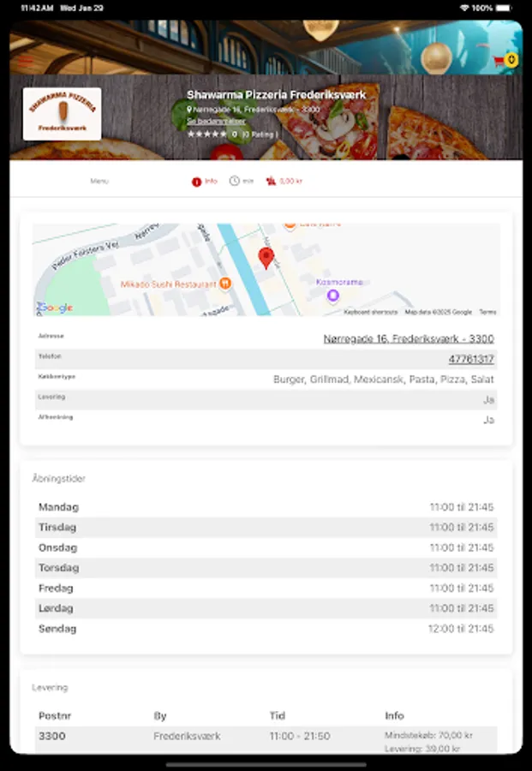
Task: Select the red Info icon
Action: 196,182
